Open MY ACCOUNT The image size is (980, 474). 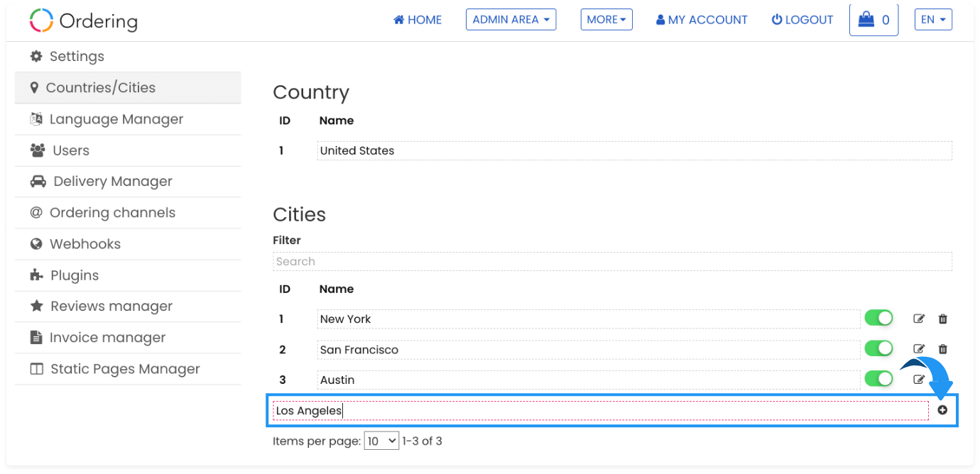point(702,20)
